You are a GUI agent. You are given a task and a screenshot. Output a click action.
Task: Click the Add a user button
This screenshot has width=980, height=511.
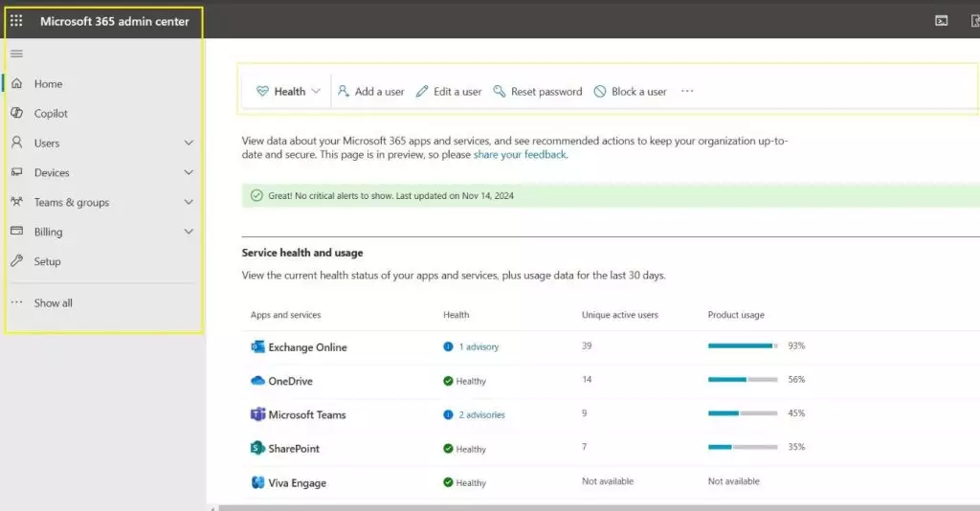click(x=370, y=92)
